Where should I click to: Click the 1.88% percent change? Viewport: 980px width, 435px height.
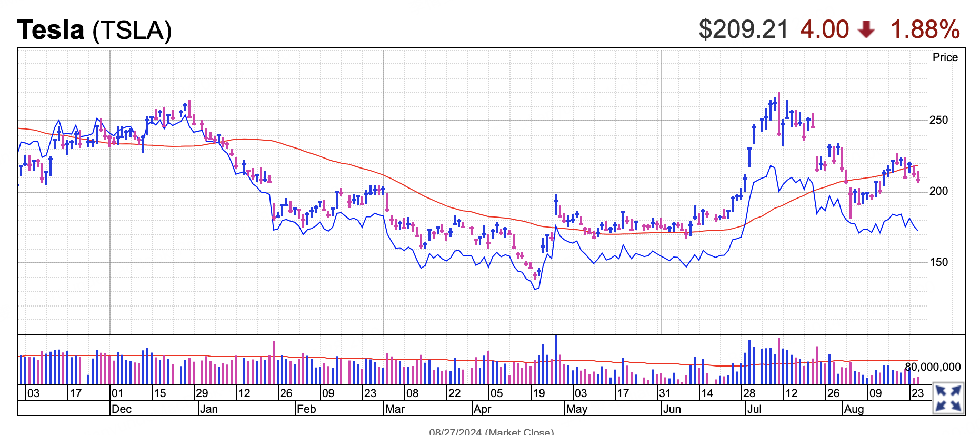coord(925,29)
